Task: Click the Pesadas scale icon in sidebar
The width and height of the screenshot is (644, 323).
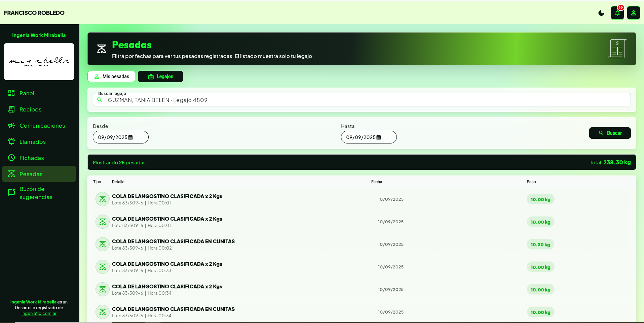Action: [11, 174]
